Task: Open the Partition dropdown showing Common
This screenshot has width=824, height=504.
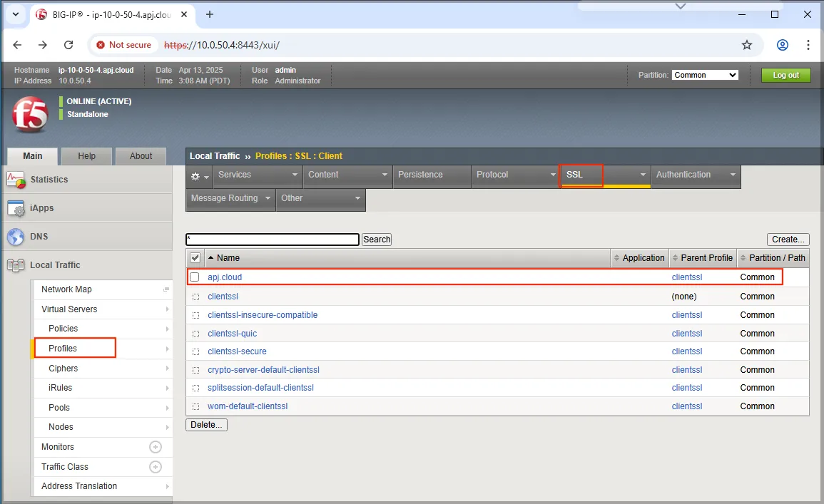Action: tap(705, 75)
